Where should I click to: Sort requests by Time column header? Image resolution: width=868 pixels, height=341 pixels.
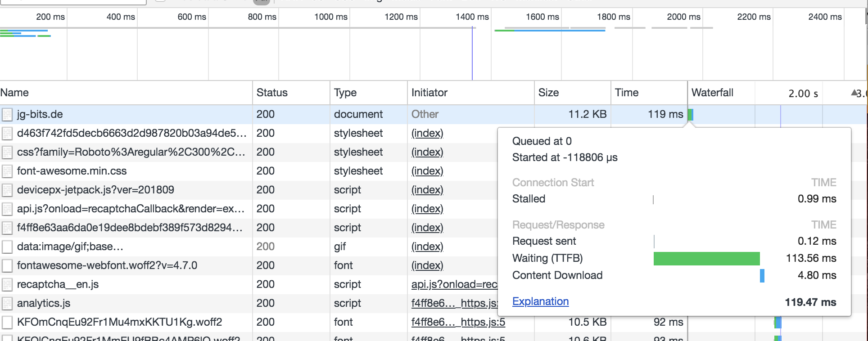click(x=627, y=93)
